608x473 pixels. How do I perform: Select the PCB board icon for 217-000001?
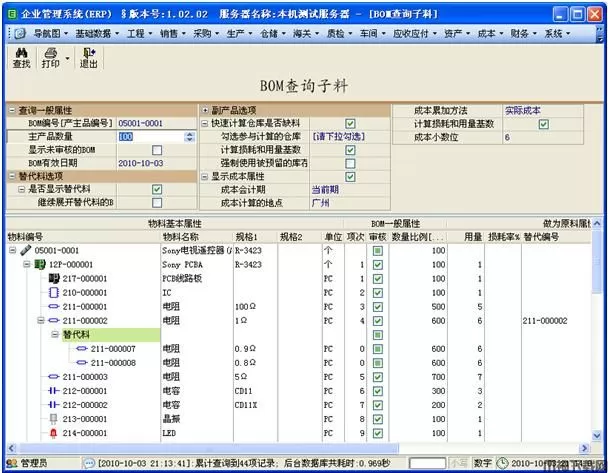point(54,278)
